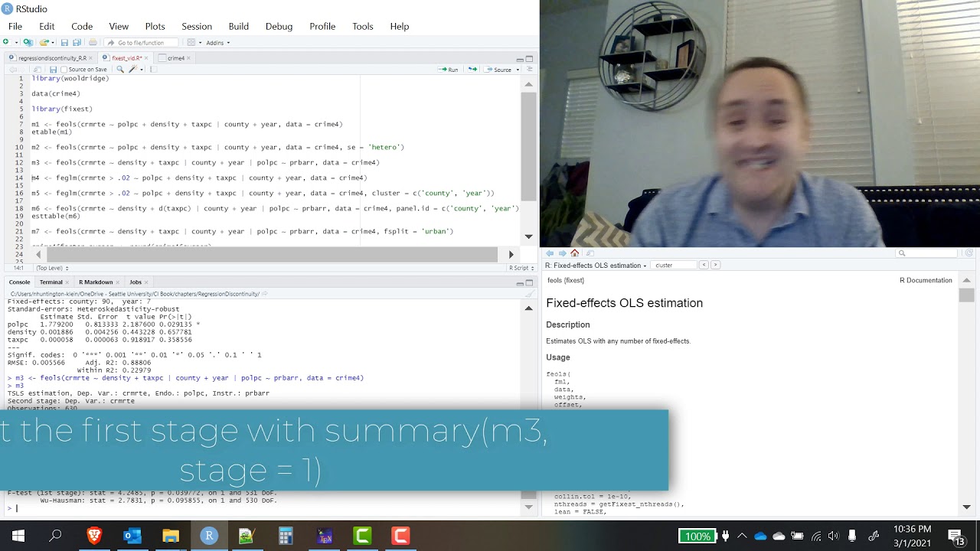Open Outlook from taskbar

[x=132, y=536]
